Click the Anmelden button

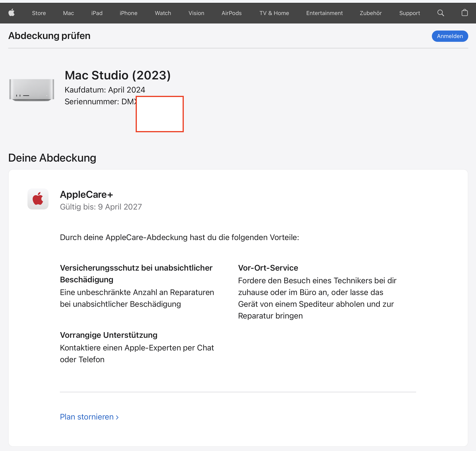click(x=450, y=36)
